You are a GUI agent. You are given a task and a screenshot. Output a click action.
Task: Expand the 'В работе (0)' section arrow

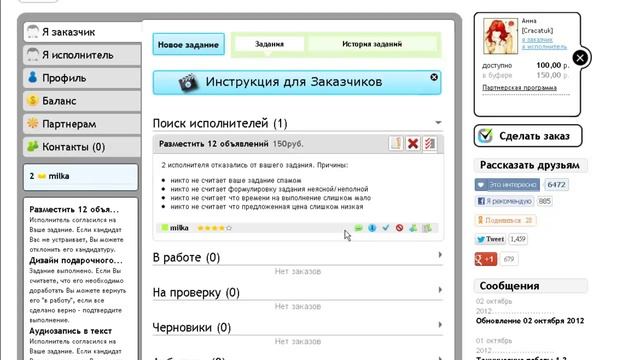[440, 255]
